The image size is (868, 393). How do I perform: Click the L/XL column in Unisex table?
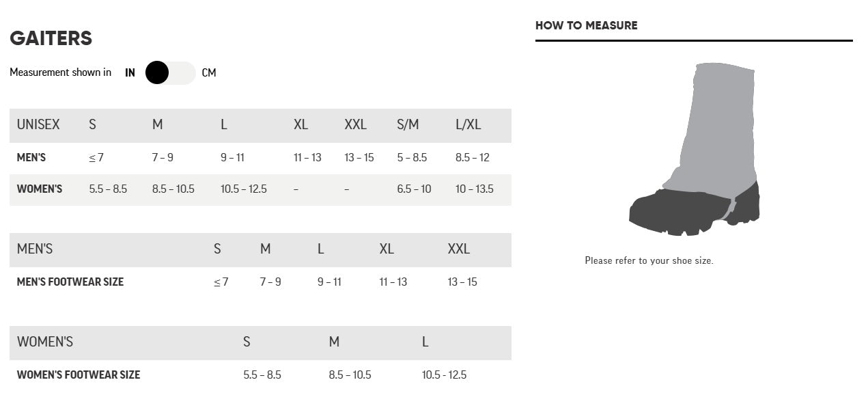[x=468, y=124]
